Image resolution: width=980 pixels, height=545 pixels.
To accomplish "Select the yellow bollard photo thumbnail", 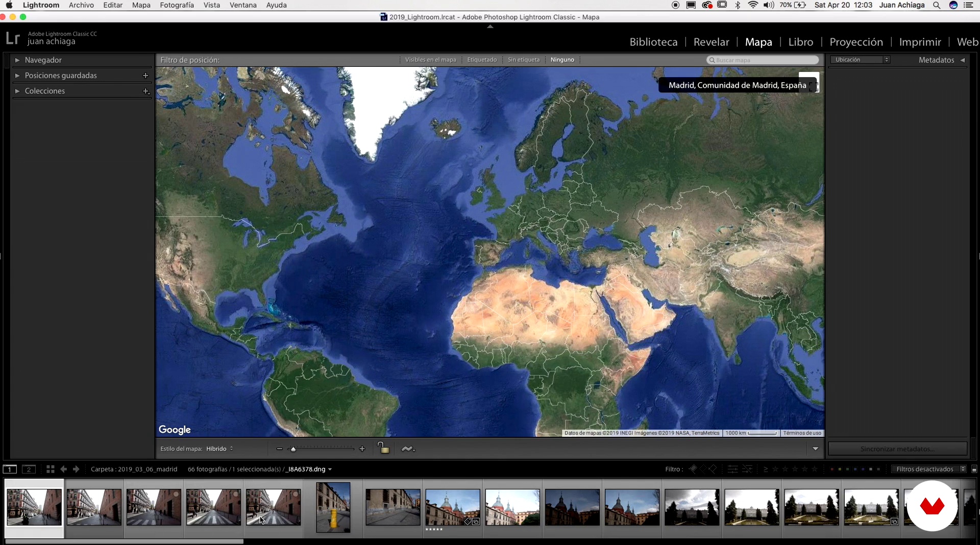I will tap(333, 507).
